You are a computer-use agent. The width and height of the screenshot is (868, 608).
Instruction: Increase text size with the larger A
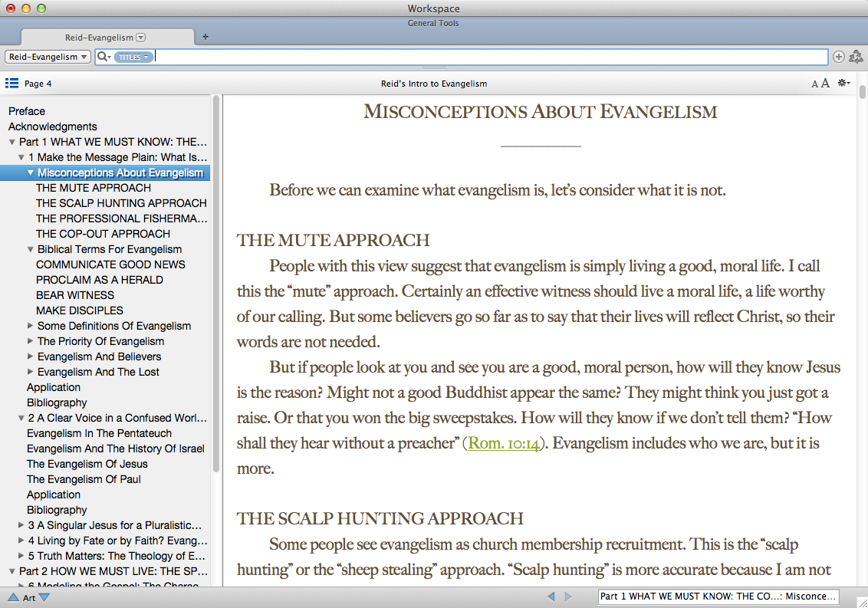826,84
